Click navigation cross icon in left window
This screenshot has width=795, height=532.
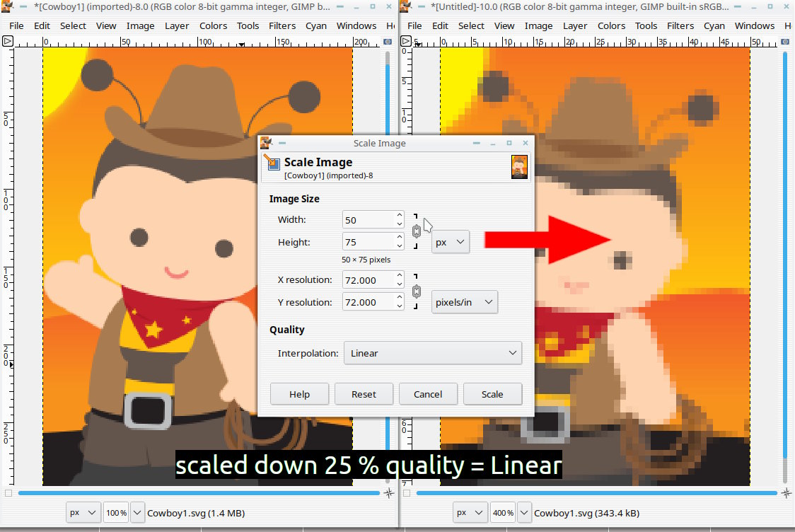pyautogui.click(x=389, y=493)
